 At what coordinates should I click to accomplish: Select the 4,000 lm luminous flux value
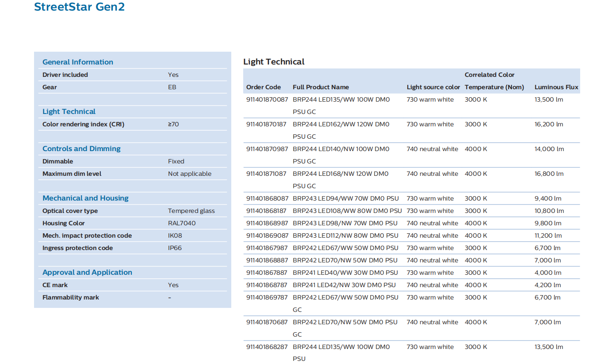coord(548,273)
